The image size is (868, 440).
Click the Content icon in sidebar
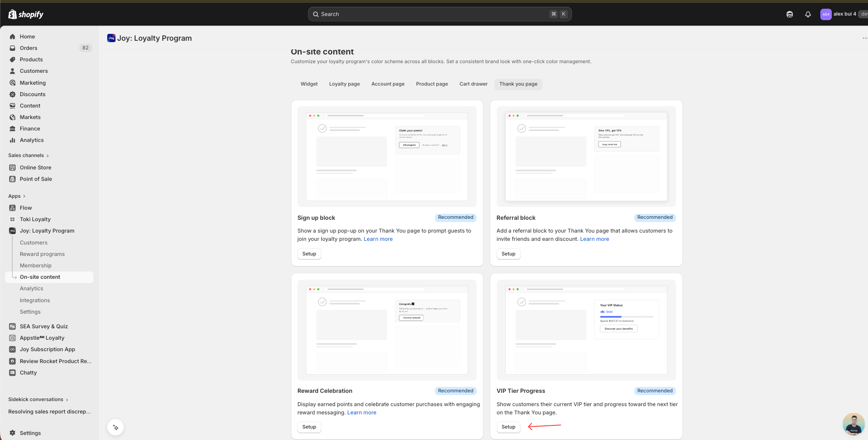point(12,106)
